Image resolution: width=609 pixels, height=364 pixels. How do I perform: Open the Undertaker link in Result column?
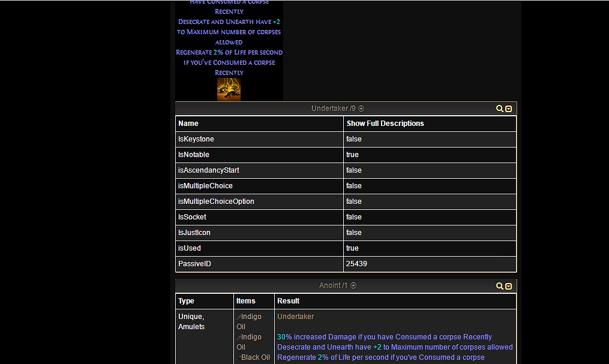click(295, 317)
